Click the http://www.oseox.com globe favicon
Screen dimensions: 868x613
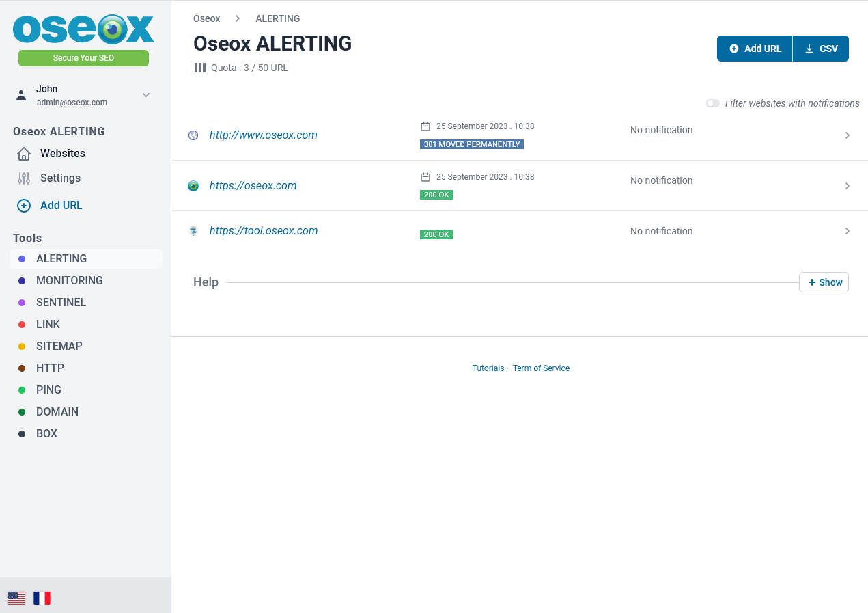193,135
